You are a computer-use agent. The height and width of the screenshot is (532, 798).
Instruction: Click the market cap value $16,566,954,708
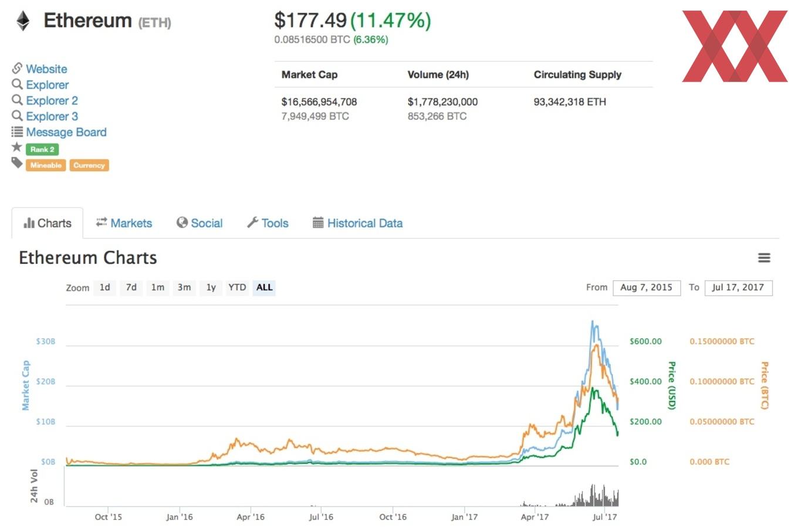319,101
